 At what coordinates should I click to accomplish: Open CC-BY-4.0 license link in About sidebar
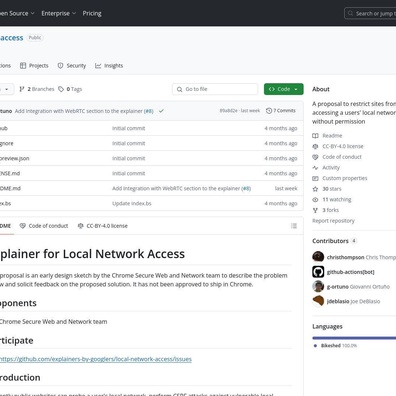[x=343, y=146]
